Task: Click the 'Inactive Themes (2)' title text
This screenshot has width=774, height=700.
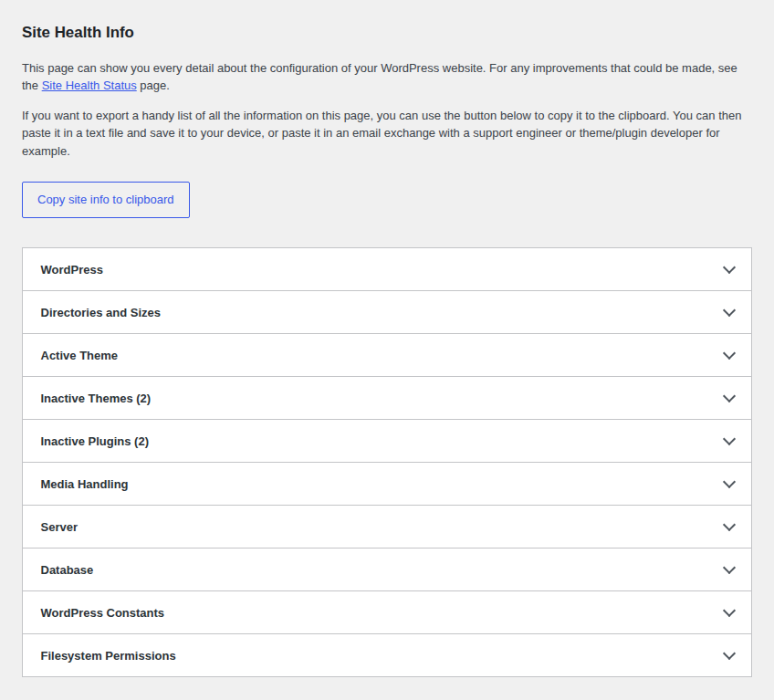Action: point(95,399)
